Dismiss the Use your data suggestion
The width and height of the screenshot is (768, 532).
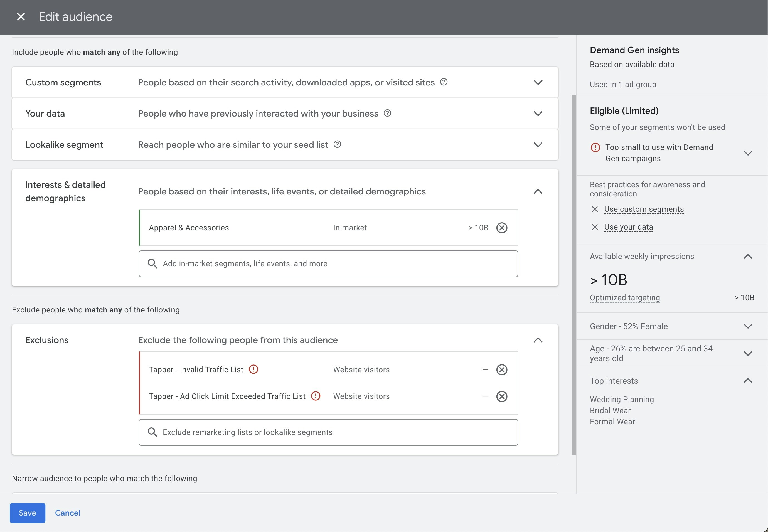point(595,227)
